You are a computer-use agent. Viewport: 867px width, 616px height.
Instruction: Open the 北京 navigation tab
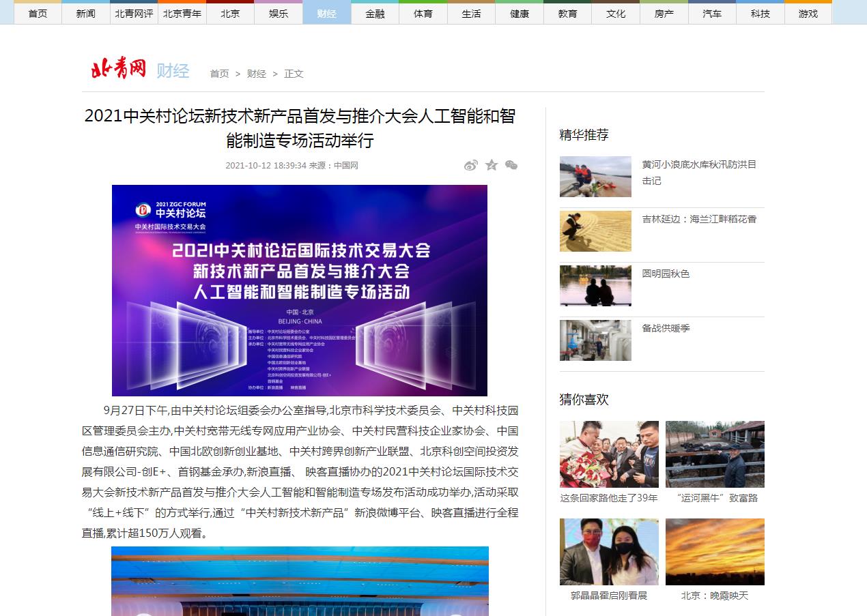coord(230,14)
